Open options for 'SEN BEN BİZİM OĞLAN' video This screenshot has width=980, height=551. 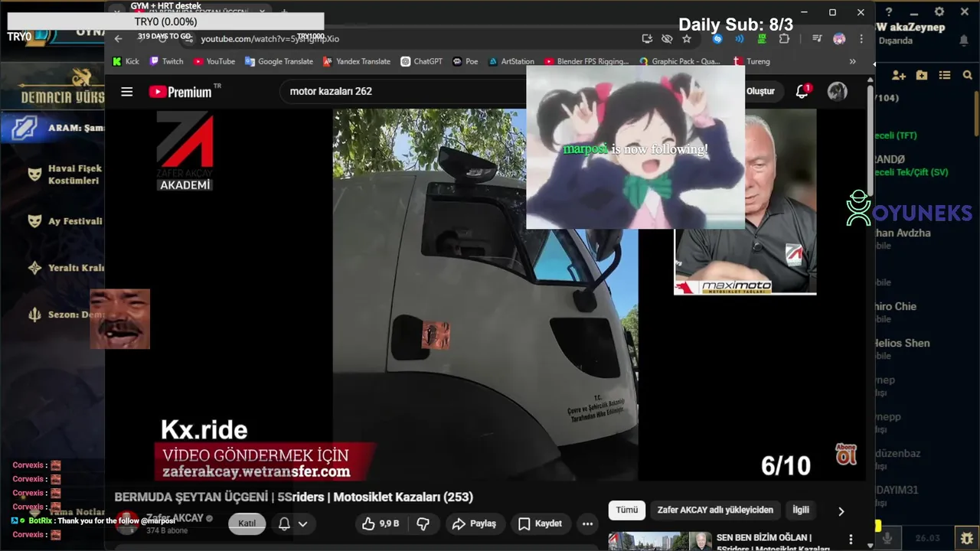[x=851, y=540]
